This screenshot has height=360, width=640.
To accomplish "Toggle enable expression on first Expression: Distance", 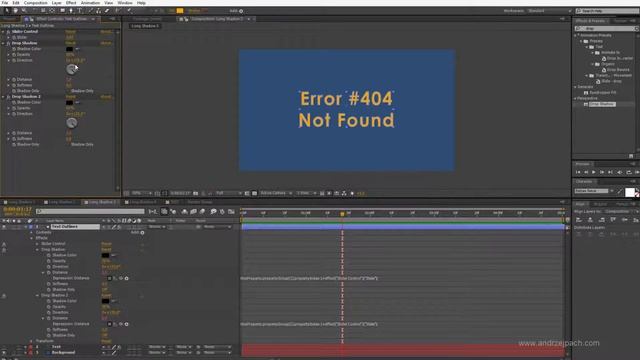I will click(x=109, y=278).
